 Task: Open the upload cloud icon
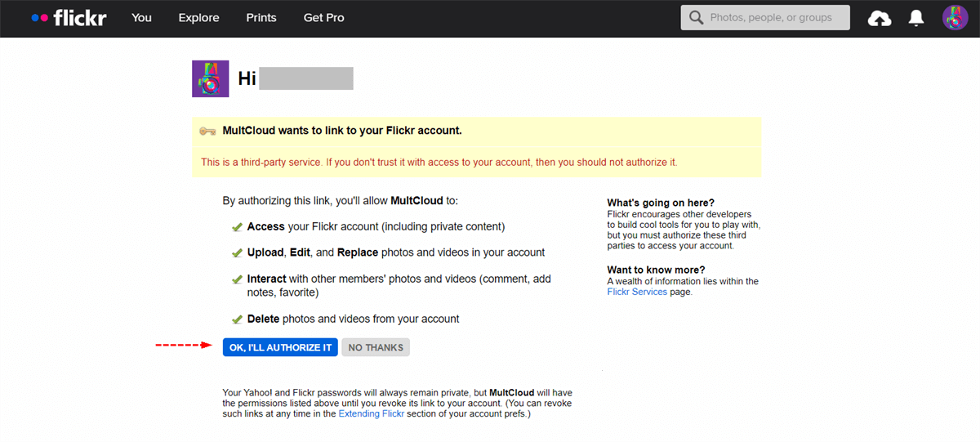click(x=879, y=18)
